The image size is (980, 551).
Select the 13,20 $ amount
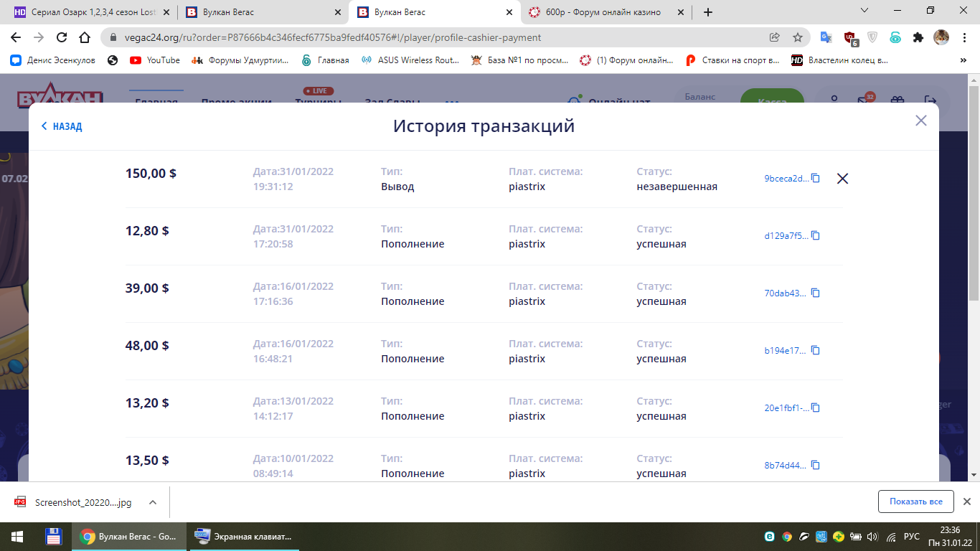(147, 403)
